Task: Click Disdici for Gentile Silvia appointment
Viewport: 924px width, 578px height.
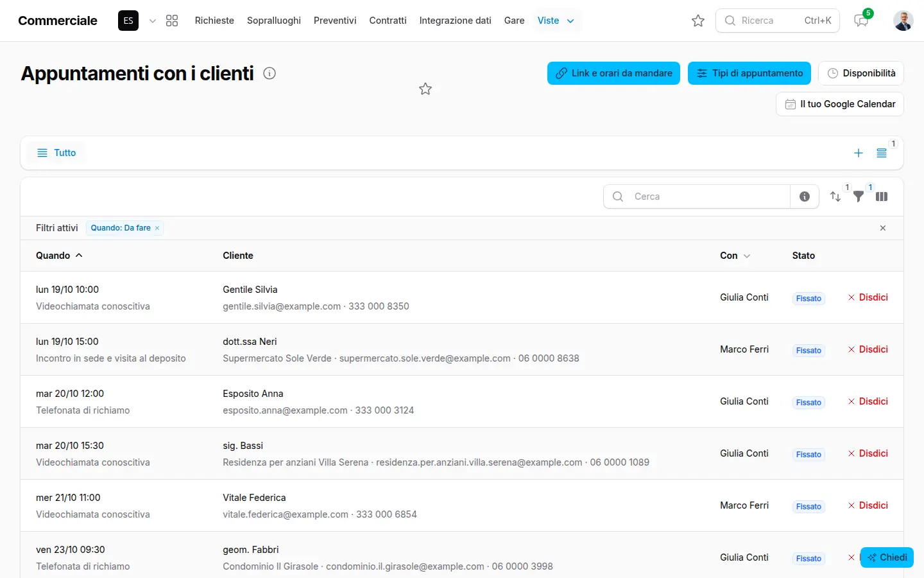Action: [x=868, y=297]
